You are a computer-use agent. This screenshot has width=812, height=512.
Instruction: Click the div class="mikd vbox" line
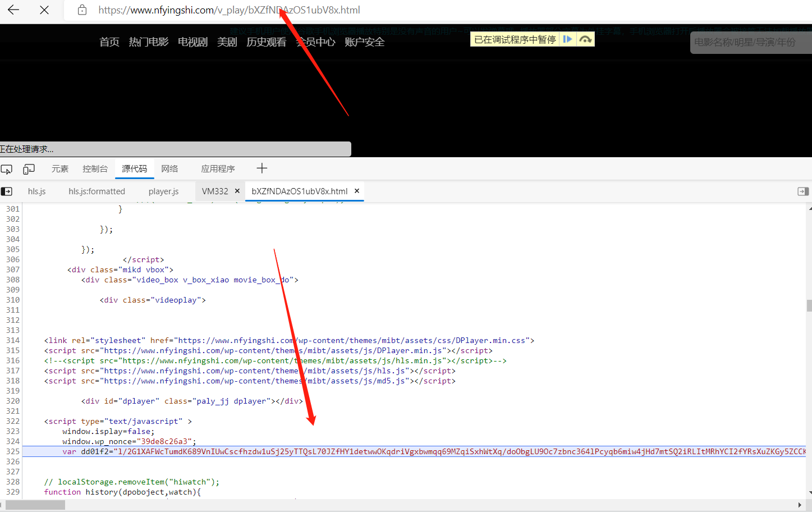tap(121, 269)
